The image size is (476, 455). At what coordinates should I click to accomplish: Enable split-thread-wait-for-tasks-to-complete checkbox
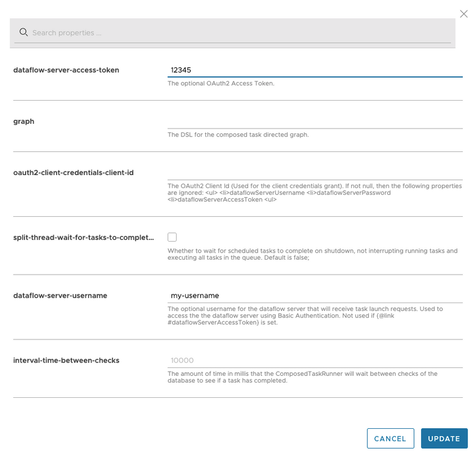(x=171, y=236)
